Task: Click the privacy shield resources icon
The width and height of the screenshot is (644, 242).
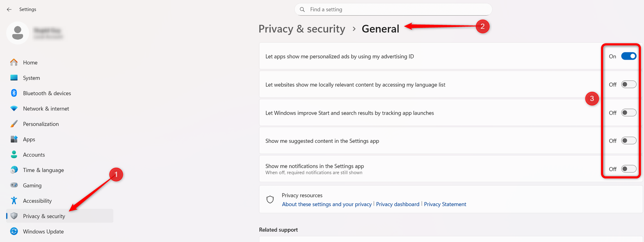Action: tap(270, 199)
